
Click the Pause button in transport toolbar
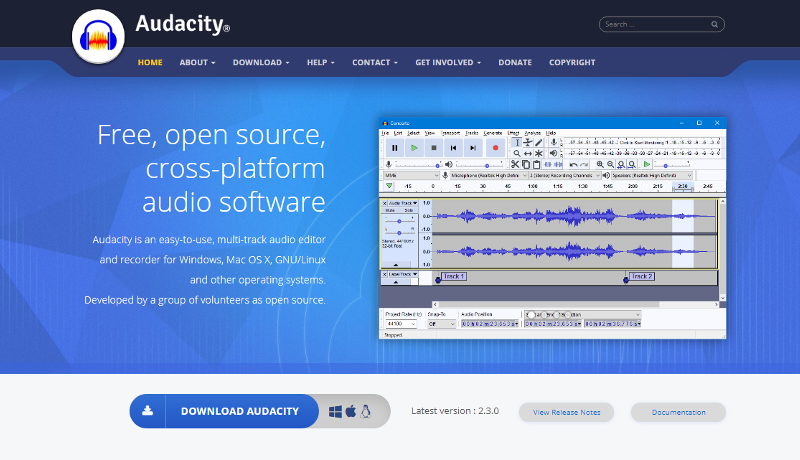395,147
